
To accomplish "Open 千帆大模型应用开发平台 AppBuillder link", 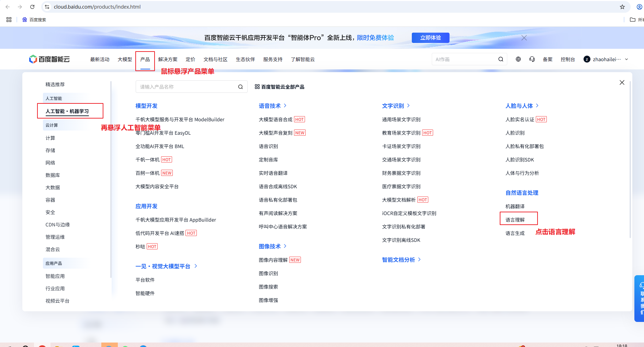I will (x=176, y=220).
